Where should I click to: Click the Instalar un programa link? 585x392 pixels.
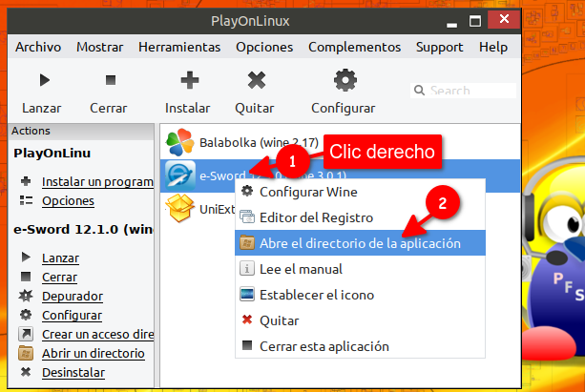pyautogui.click(x=97, y=181)
